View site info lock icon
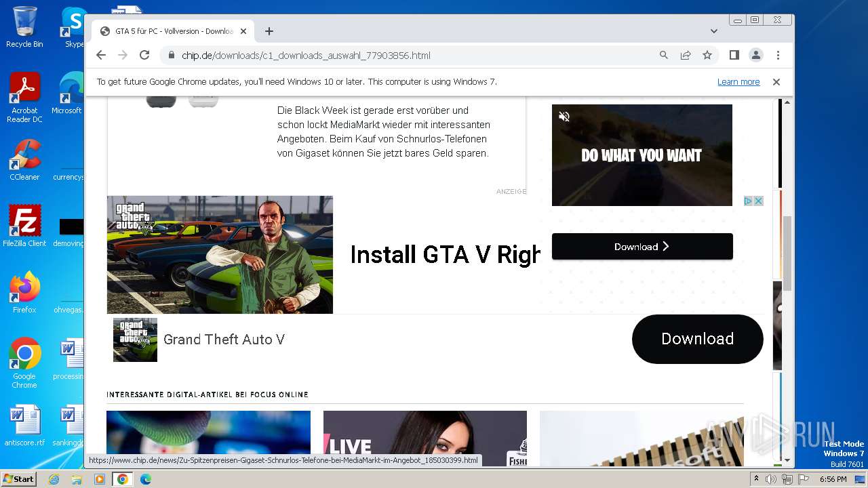 click(172, 56)
